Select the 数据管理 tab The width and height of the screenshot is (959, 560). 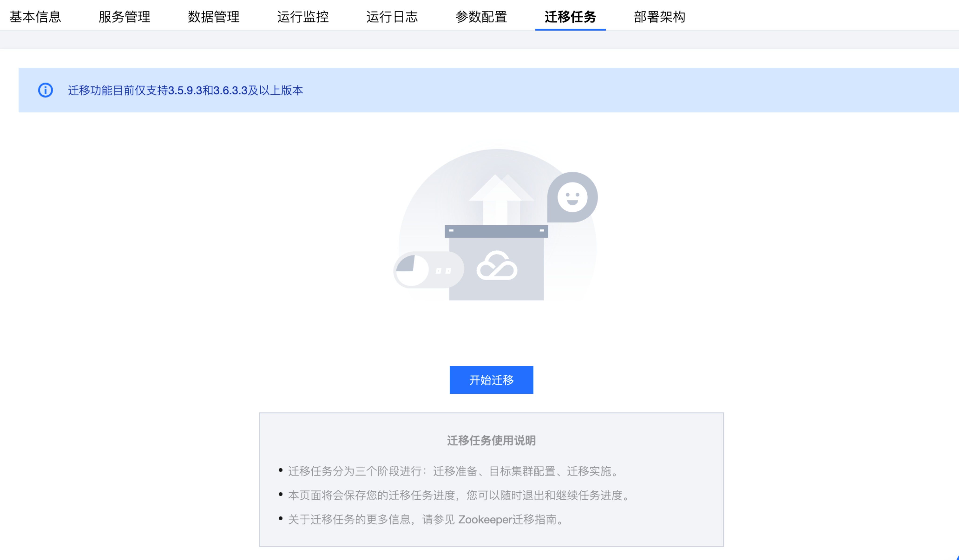[214, 17]
